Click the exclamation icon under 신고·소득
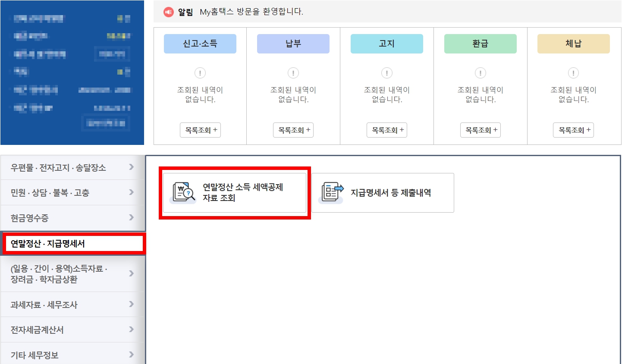This screenshot has width=625, height=364. (200, 73)
